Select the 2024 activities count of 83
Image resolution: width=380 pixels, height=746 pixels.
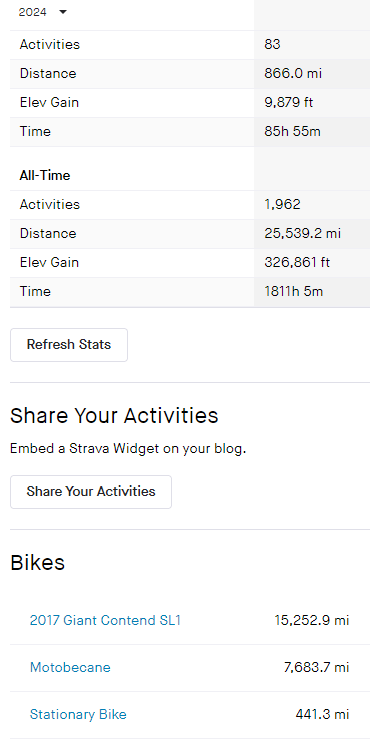272,45
